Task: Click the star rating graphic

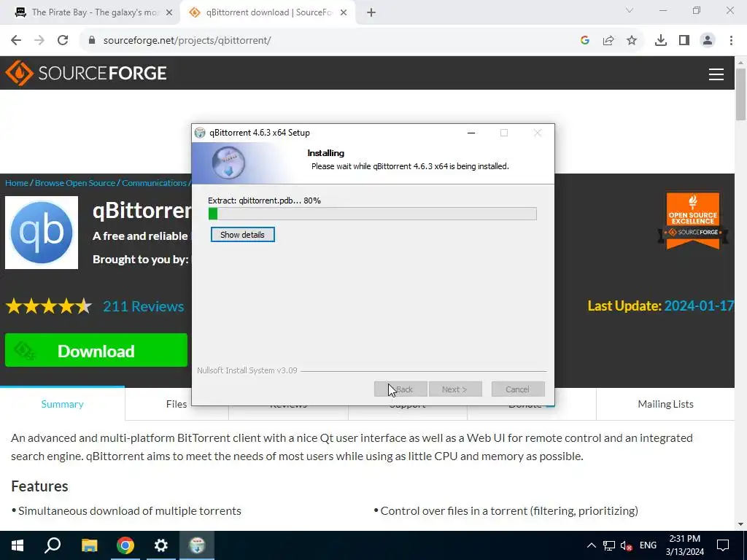Action: point(49,306)
